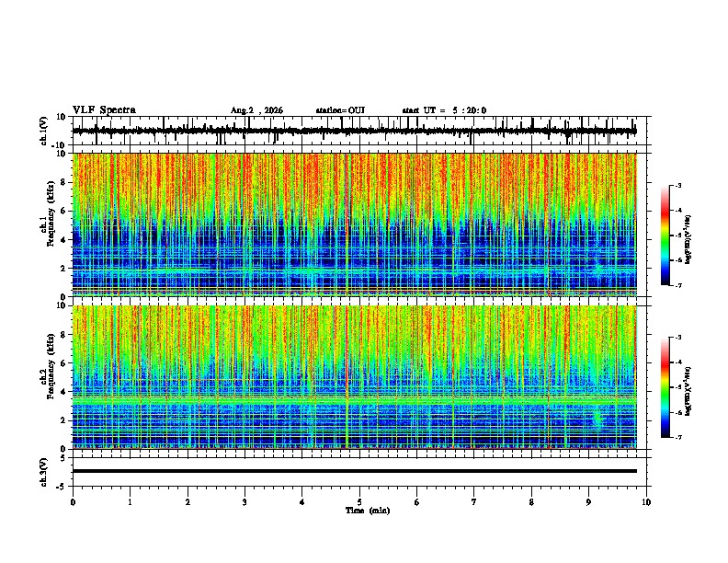Click the "-5" tick on the ch.3(V) axis
The width and height of the screenshot is (728, 563).
click(x=62, y=487)
